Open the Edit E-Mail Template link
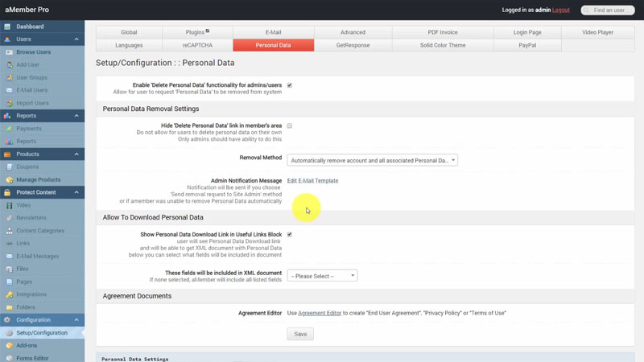Viewport: 644px width, 362px height. [x=312, y=181]
